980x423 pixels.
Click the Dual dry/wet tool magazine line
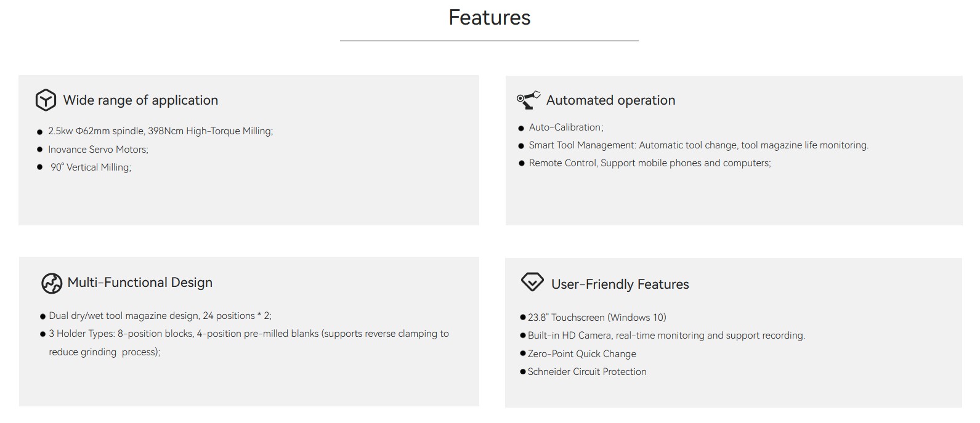[x=160, y=316]
